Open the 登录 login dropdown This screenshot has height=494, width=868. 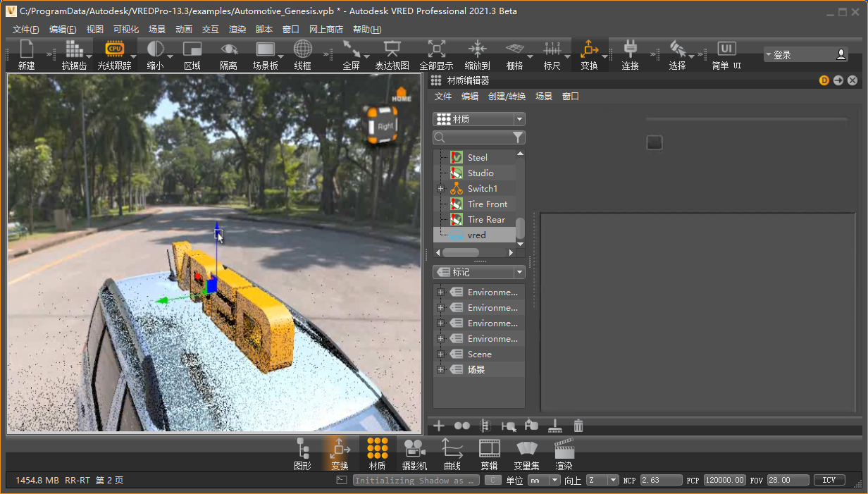[x=805, y=54]
